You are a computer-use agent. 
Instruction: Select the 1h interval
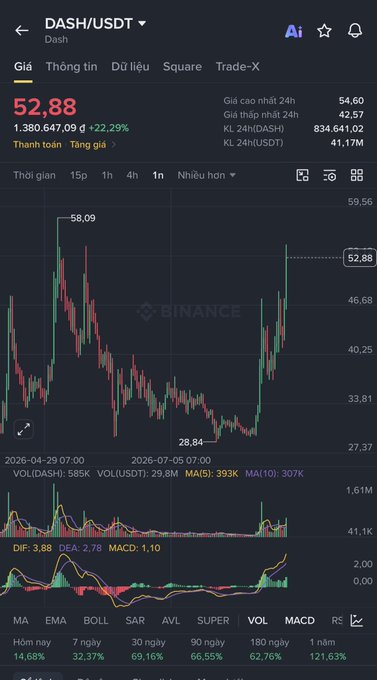click(107, 175)
